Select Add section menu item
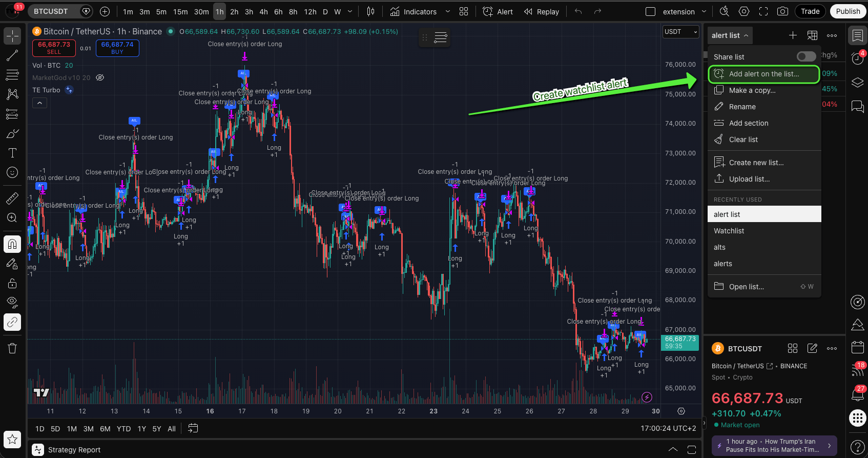Viewport: 868px width, 458px height. tap(764, 123)
